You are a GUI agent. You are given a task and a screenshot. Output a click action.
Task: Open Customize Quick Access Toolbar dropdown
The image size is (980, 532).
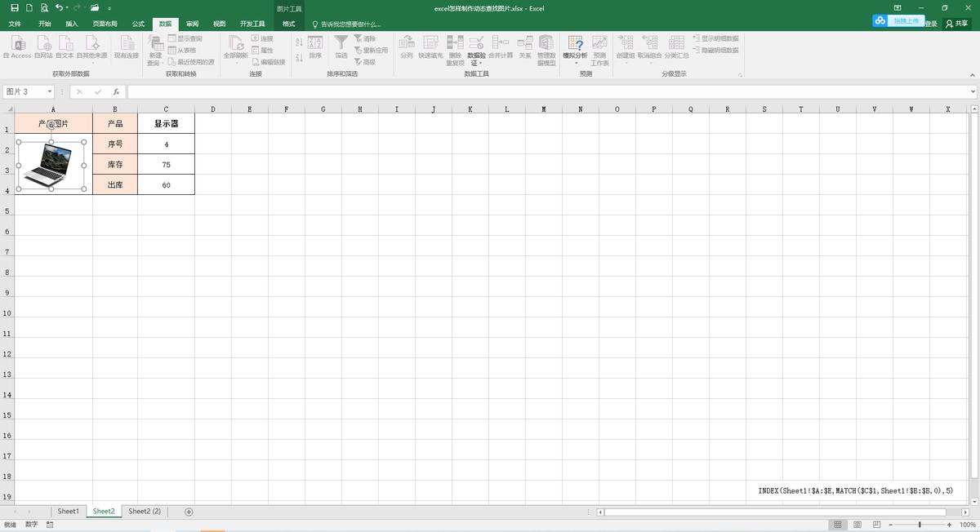point(109,8)
